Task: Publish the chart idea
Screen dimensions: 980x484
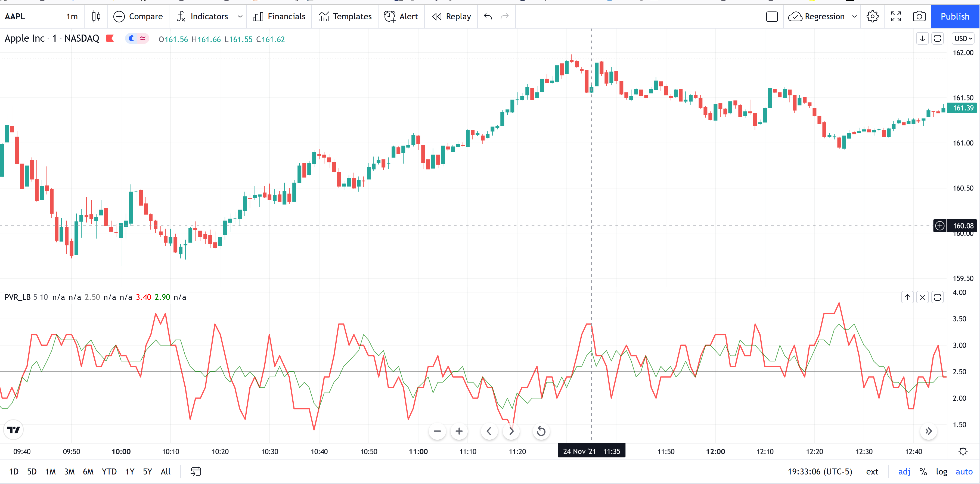Action: [x=955, y=16]
